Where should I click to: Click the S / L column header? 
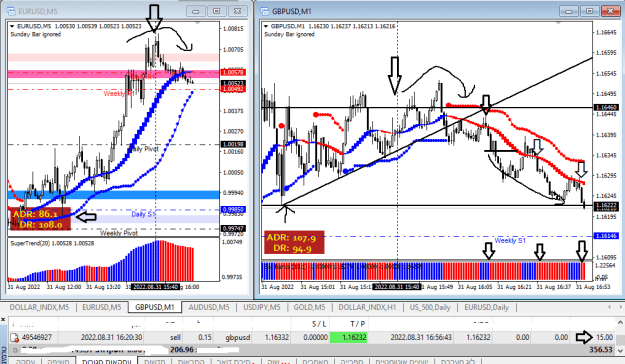click(319, 324)
